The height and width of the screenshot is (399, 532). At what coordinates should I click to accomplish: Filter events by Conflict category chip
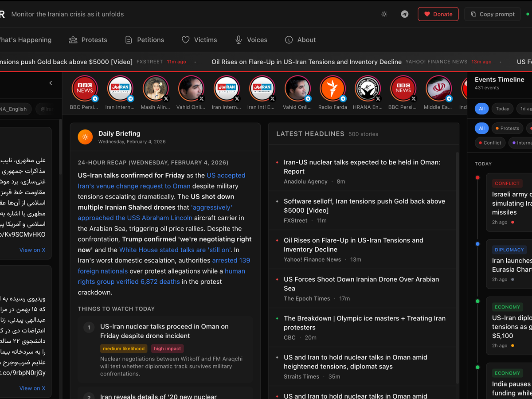click(x=489, y=143)
